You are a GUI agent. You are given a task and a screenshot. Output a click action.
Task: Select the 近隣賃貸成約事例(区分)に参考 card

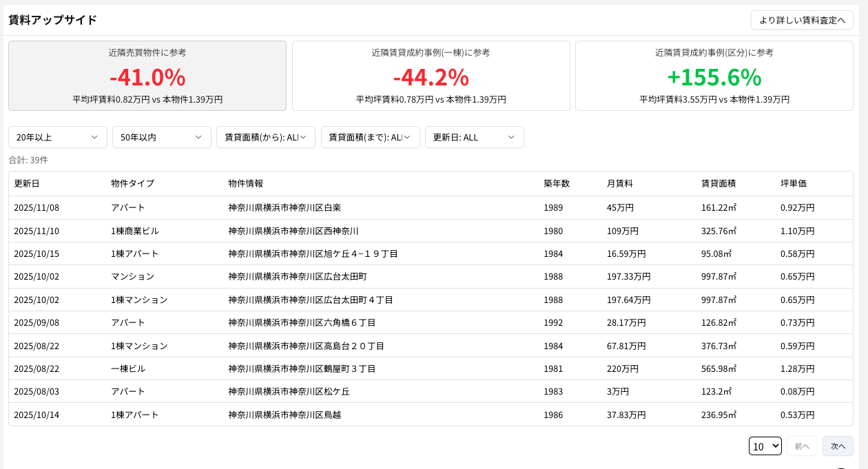click(x=714, y=76)
